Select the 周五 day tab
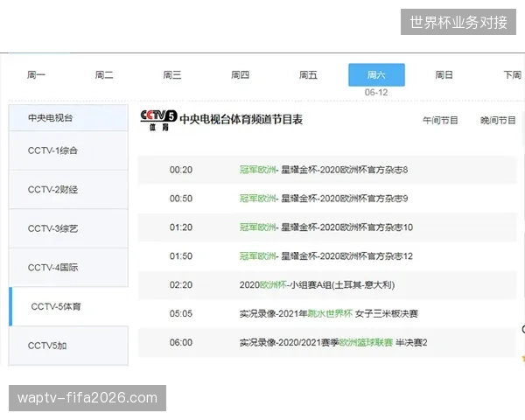The image size is (525, 420). [x=308, y=74]
